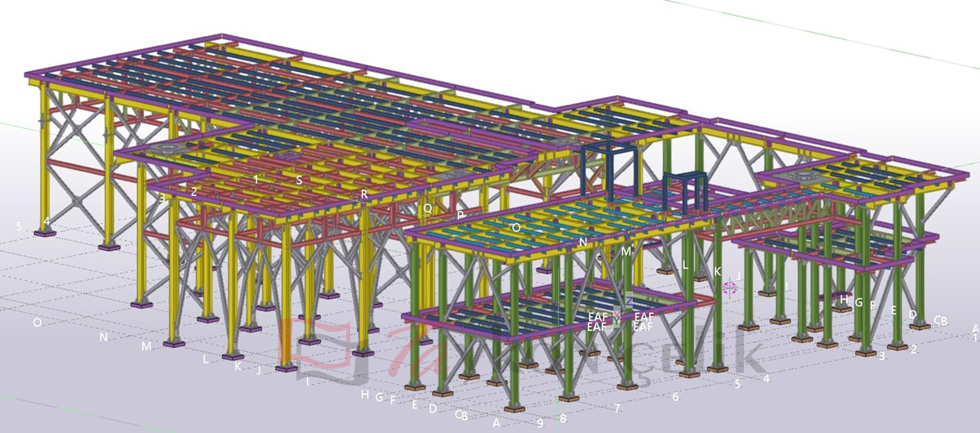The height and width of the screenshot is (433, 980).
Task: Click grid label 9 at the bottom
Action: pos(540,422)
